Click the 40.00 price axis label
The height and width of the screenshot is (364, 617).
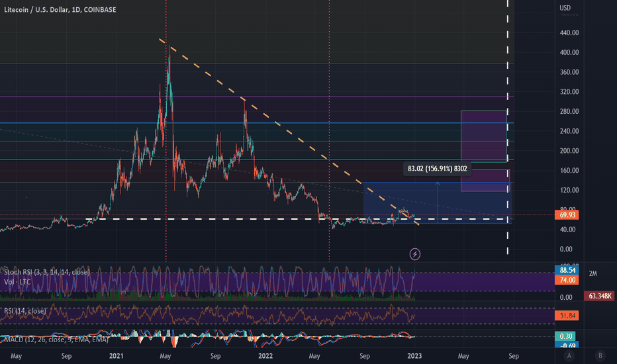[567, 230]
